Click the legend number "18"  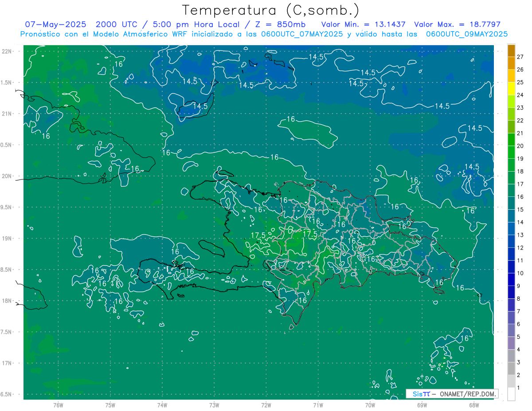click(x=520, y=172)
